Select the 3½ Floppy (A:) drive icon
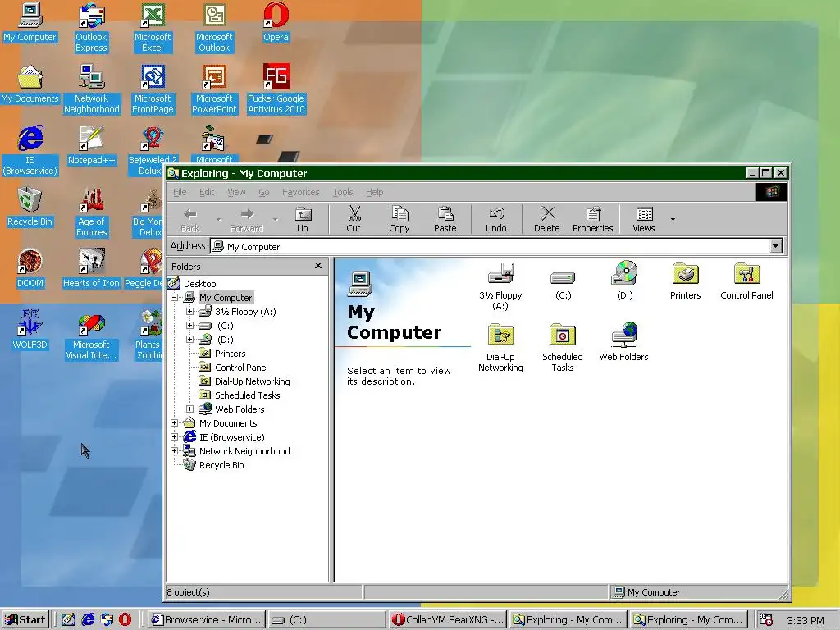 (x=500, y=274)
